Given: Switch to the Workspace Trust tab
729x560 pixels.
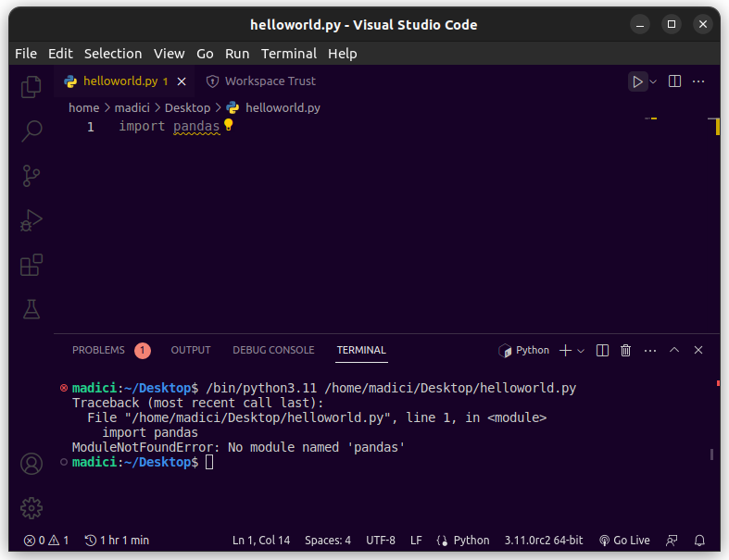Looking at the screenshot, I should pos(261,81).
